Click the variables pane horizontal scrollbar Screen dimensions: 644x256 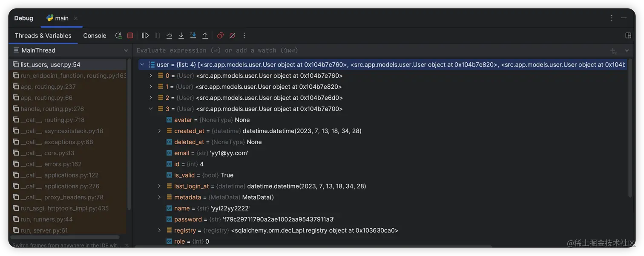(x=313, y=246)
